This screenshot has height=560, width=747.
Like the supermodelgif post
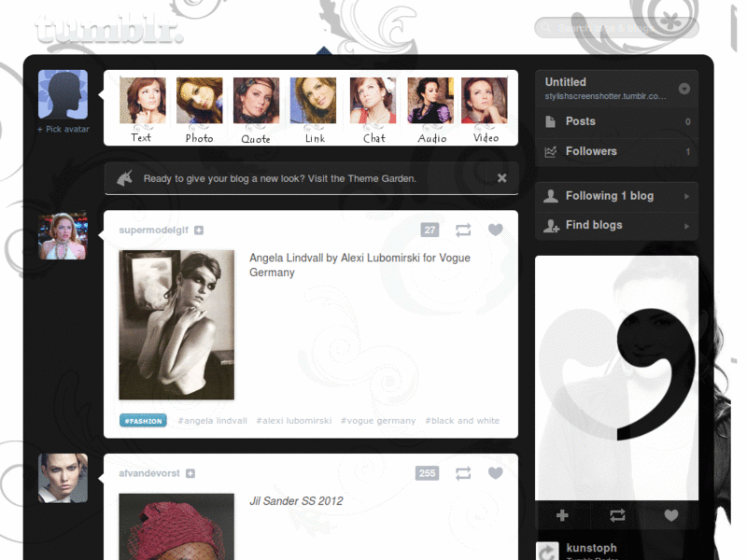pos(496,230)
